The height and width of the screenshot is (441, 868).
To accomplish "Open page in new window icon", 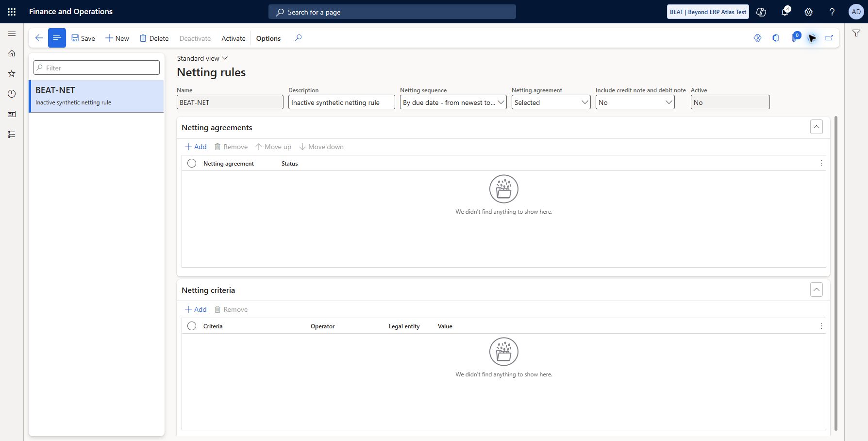I will (x=829, y=38).
